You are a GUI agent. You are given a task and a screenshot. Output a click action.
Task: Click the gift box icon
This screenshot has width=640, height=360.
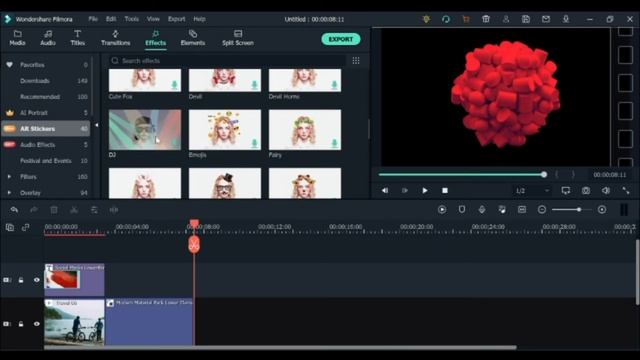pyautogui.click(x=486, y=19)
